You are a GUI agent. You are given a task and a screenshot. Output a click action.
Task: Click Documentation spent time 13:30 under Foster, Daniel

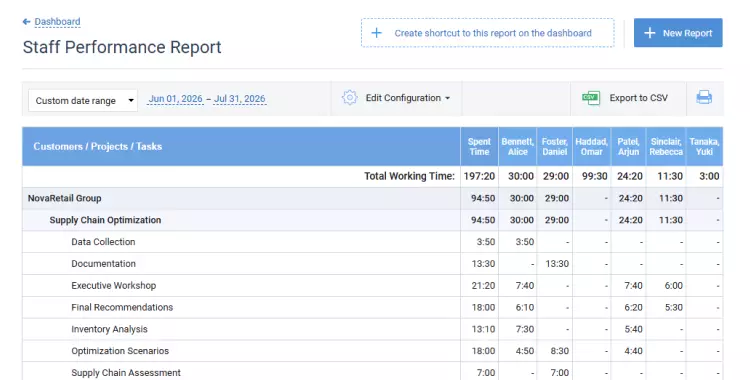tap(557, 264)
